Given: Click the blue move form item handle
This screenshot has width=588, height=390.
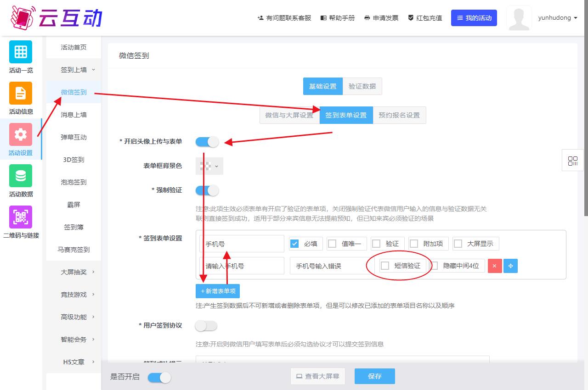Looking at the screenshot, I should tap(510, 266).
